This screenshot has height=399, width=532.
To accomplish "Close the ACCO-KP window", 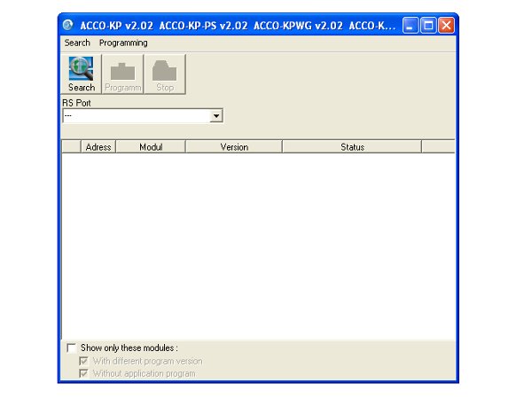I will click(x=446, y=26).
